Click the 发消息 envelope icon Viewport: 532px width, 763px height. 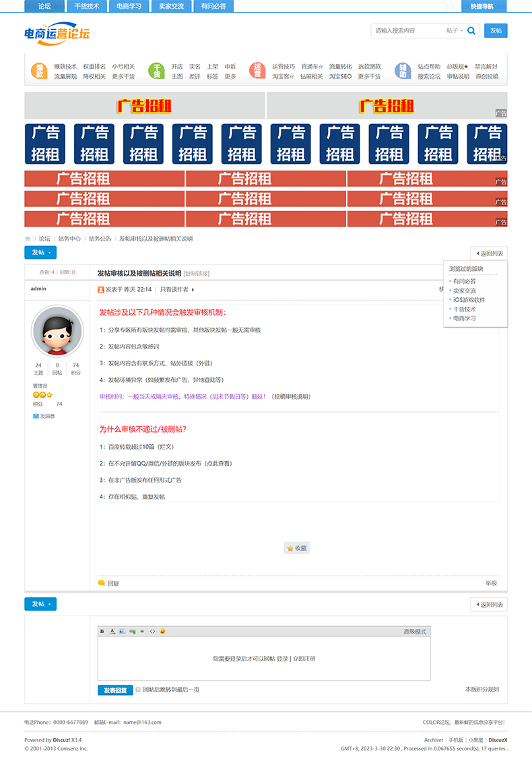tap(36, 416)
